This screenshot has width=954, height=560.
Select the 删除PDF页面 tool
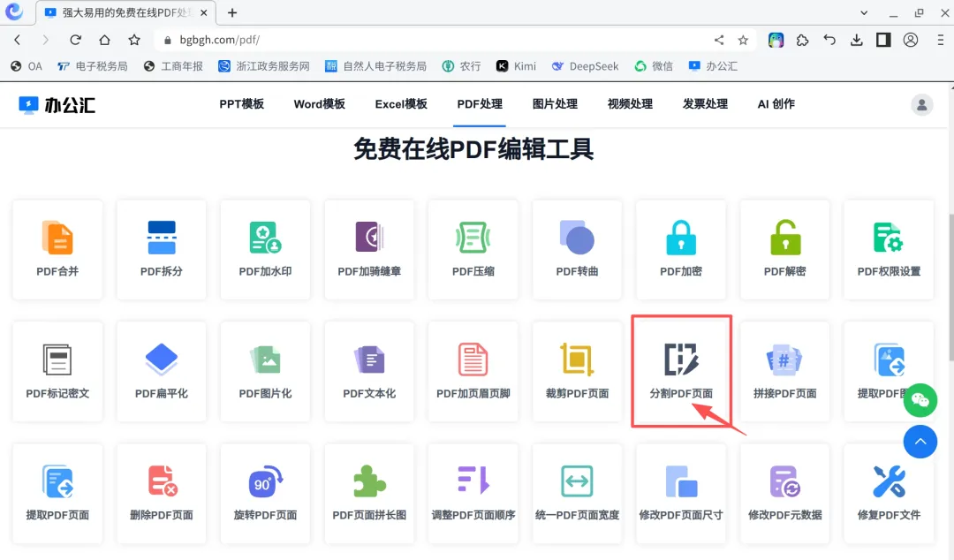click(162, 493)
